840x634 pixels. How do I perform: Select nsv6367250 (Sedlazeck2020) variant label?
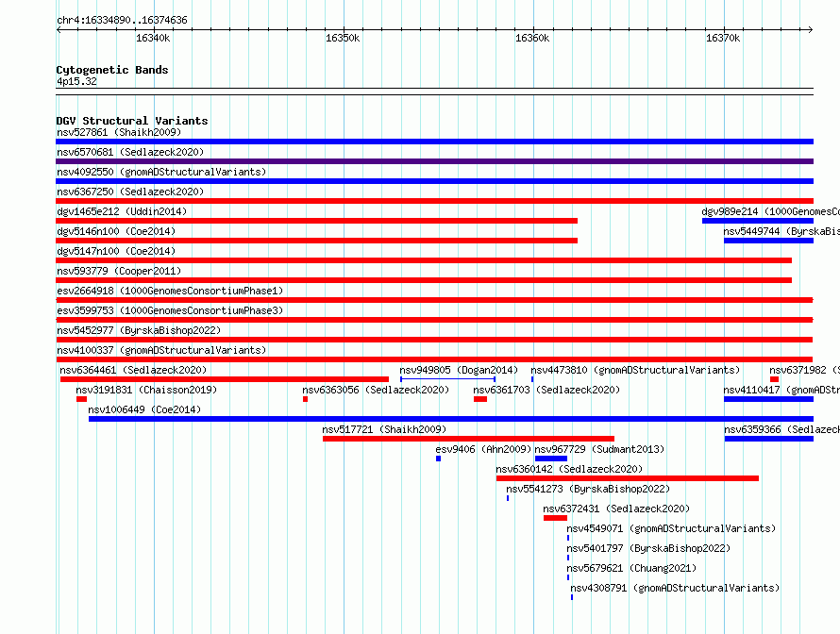(x=130, y=192)
